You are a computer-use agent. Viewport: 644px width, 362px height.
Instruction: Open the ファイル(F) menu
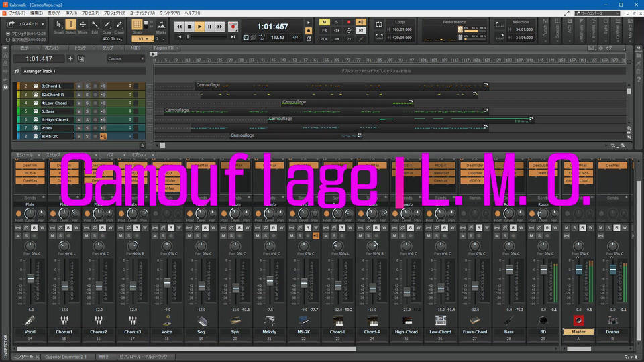(17, 13)
